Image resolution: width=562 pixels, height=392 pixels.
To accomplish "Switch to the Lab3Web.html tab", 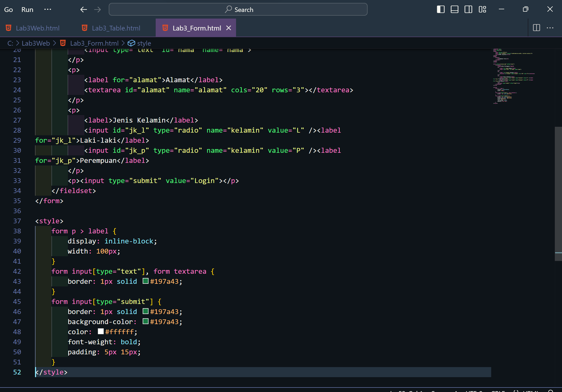I will (x=37, y=28).
